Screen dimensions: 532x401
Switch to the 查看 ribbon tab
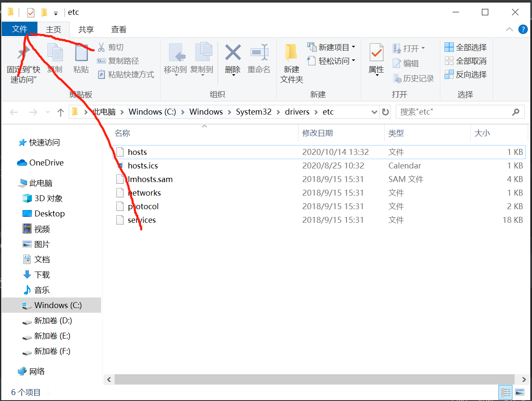[118, 29]
